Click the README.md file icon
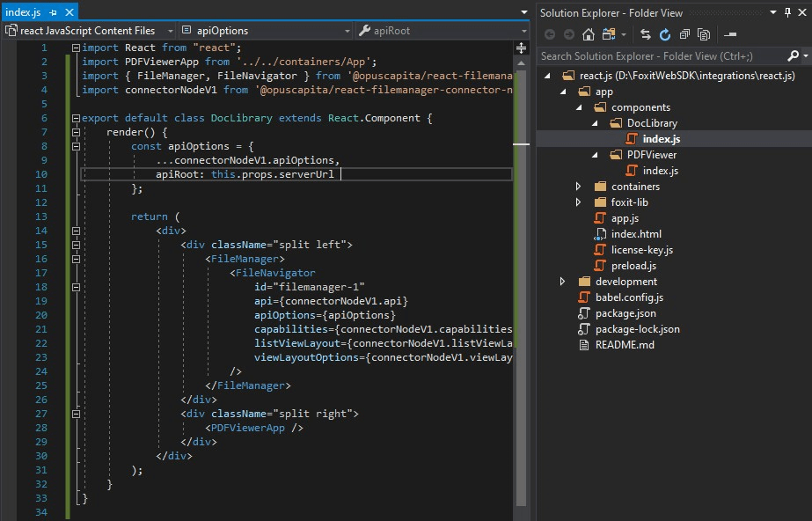 pyautogui.click(x=584, y=345)
